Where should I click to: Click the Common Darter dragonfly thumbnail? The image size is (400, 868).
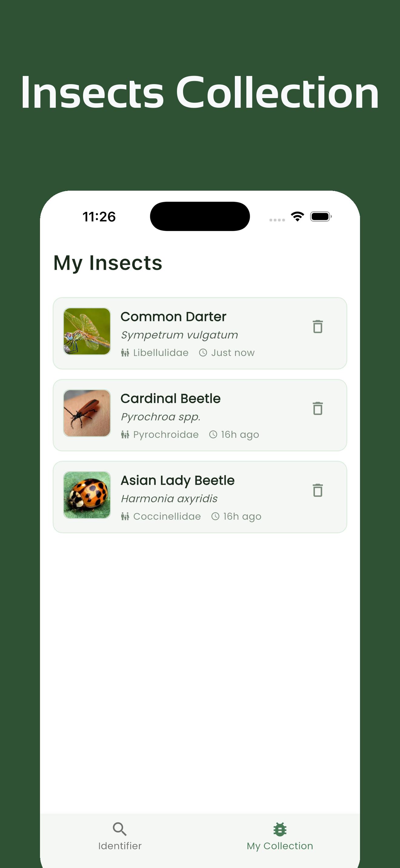[87, 331]
